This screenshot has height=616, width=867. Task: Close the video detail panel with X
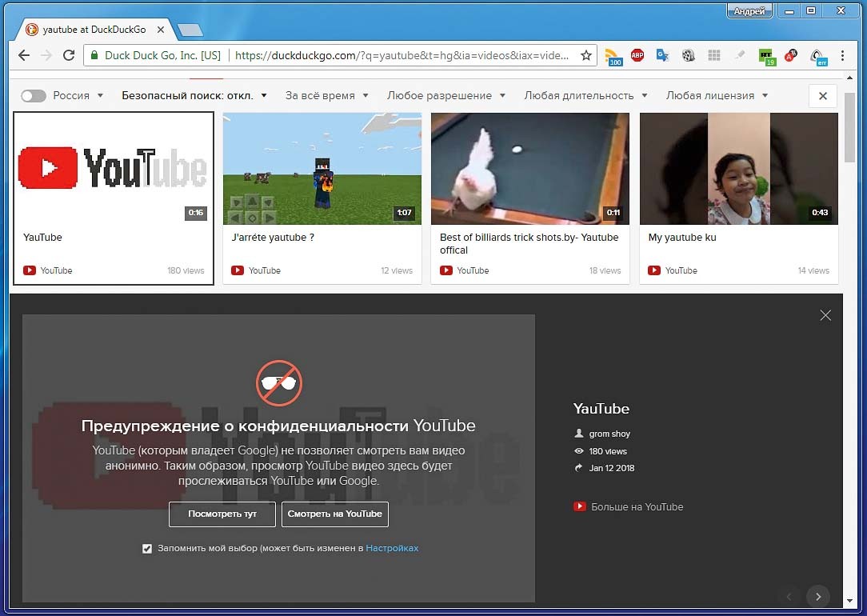825,315
